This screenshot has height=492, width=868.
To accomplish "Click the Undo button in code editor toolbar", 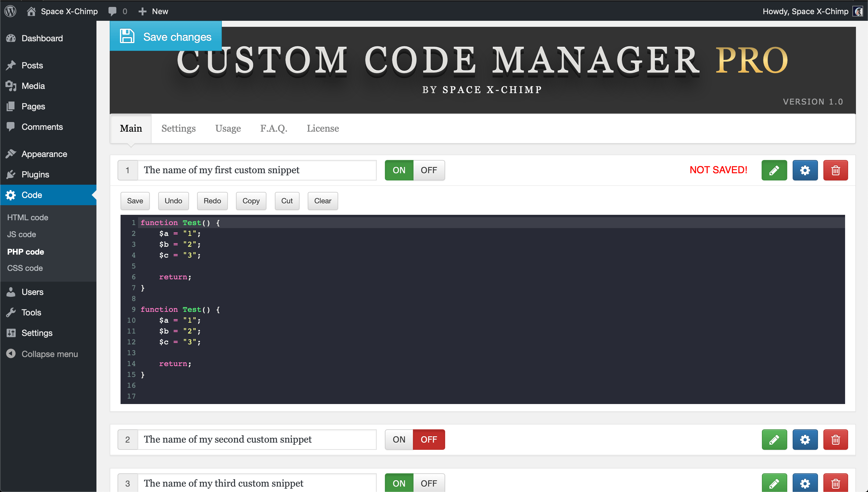I will (x=174, y=200).
